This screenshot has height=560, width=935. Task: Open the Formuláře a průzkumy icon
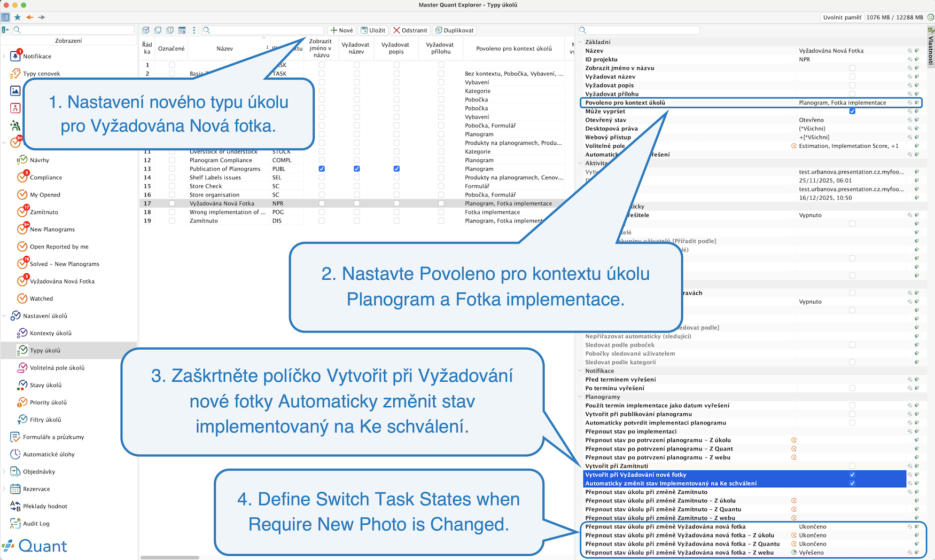pos(15,437)
